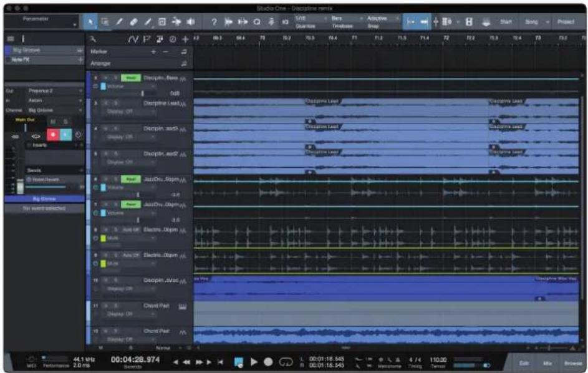Screen dimensions: 588x373
Task: Click the Marker track label
Action: click(99, 51)
